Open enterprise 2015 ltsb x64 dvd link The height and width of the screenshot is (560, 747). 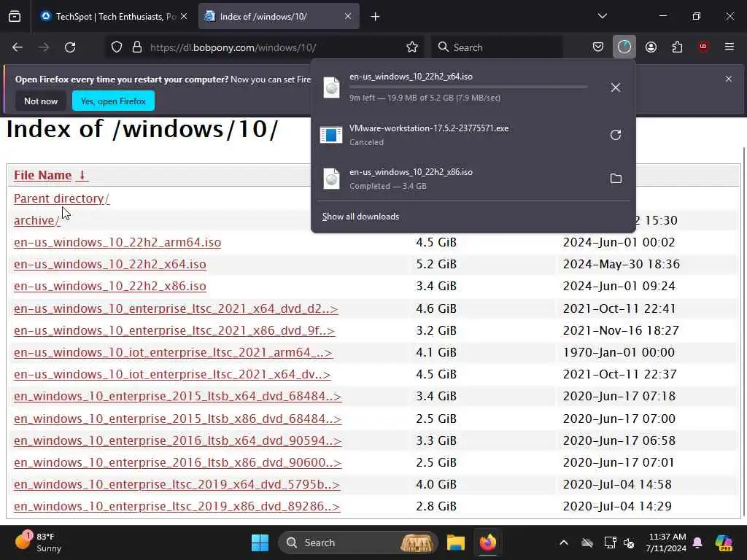(178, 396)
